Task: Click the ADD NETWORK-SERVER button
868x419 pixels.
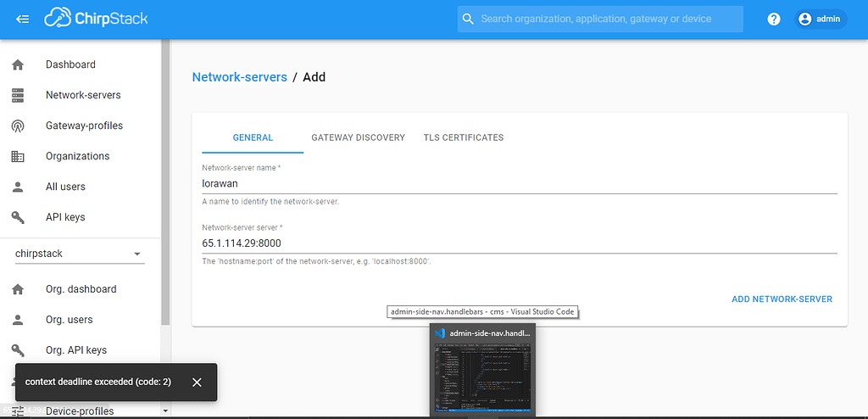Action: pyautogui.click(x=782, y=299)
